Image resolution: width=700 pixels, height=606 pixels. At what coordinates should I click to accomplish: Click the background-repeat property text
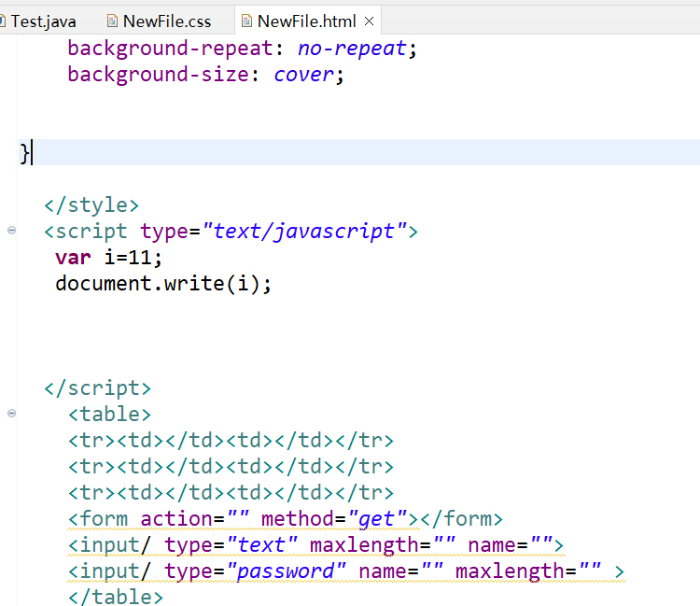170,49
